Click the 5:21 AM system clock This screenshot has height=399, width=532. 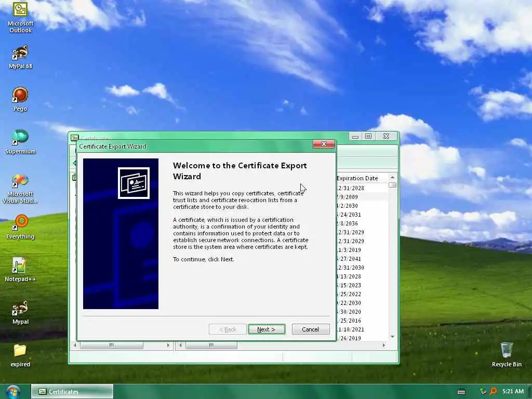point(513,391)
